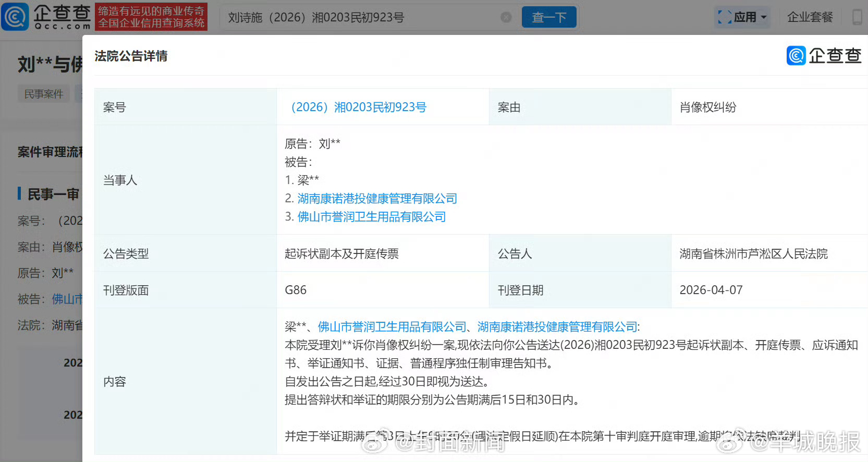This screenshot has height=462, width=868.
Task: Select text 自发出公告之日起,经过30日即视为送达
Action: coord(388,382)
